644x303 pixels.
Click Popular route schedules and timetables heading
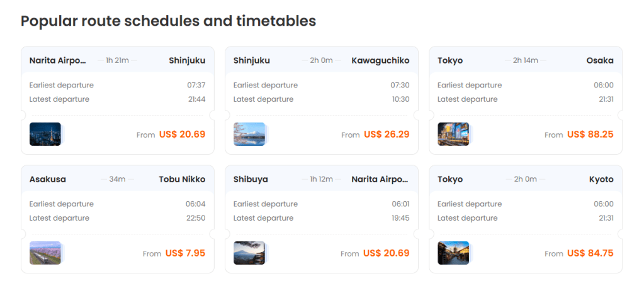click(x=168, y=21)
